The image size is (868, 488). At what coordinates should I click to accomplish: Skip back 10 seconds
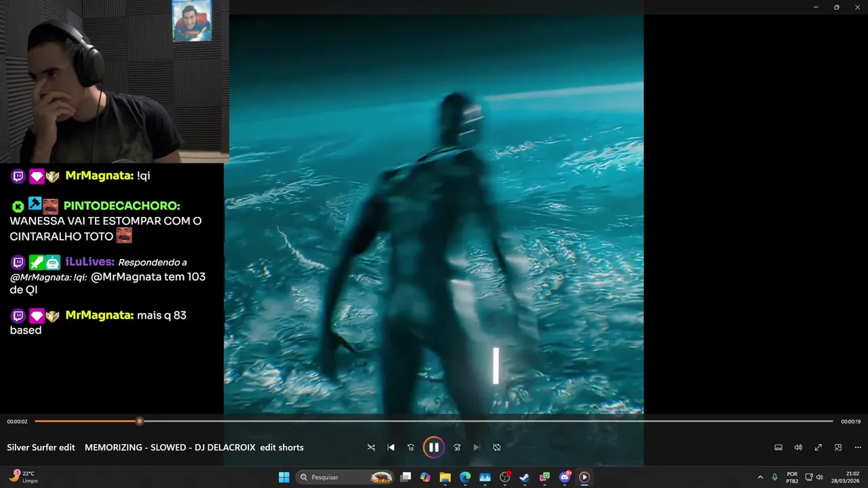tap(411, 447)
